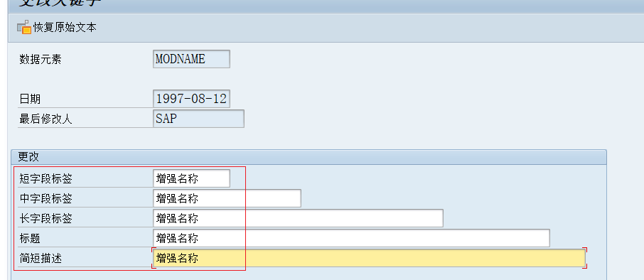Select the 数据元素 label
Screen dimensions: 644x280
[x=41, y=60]
